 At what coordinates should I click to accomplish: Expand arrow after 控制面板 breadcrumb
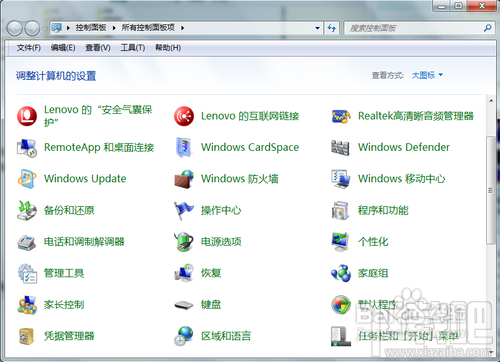click(x=114, y=28)
